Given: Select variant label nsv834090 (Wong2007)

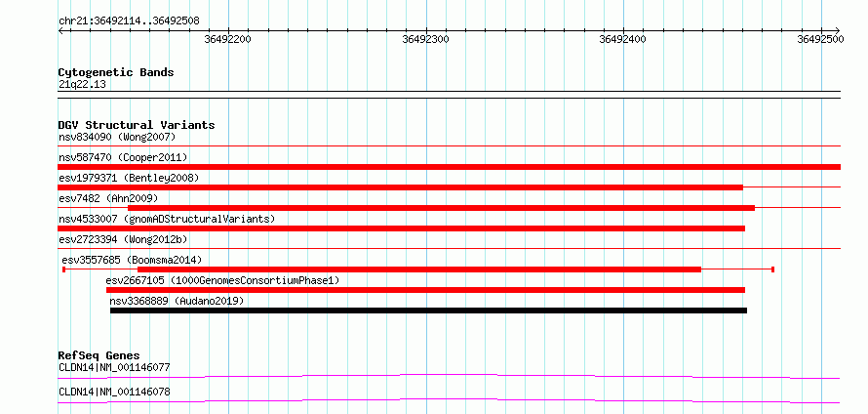Looking at the screenshot, I should tap(117, 137).
